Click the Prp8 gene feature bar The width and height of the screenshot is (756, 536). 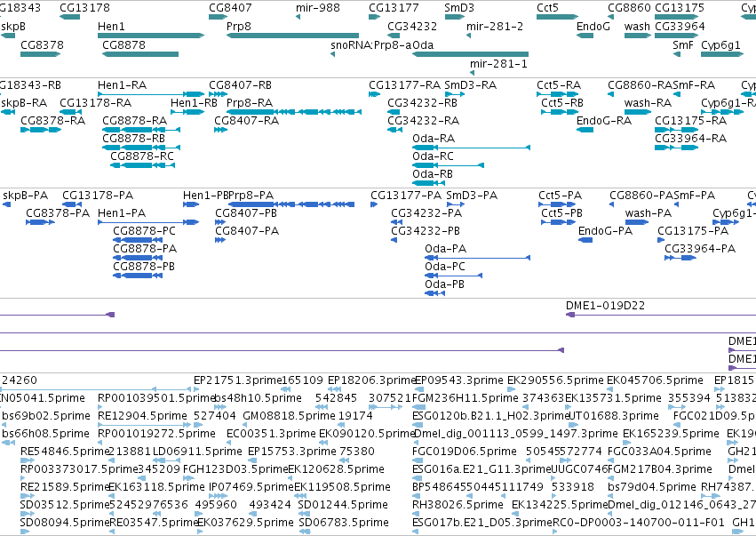[x=292, y=36]
